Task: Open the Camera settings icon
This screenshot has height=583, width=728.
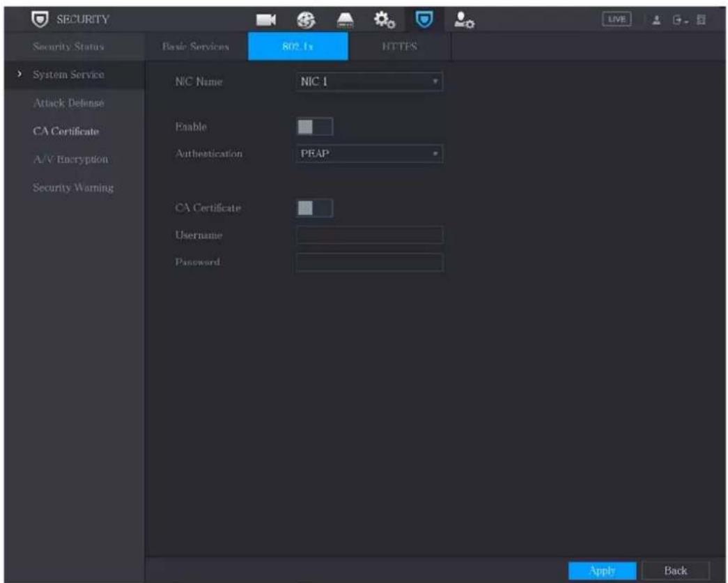Action: (x=266, y=20)
